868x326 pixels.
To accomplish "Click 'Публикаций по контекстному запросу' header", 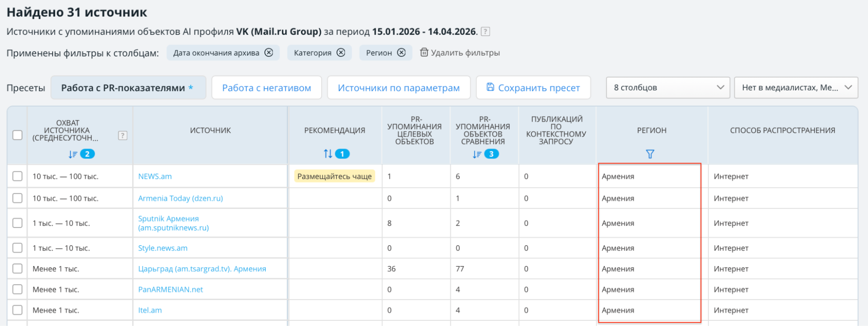I will click(556, 130).
